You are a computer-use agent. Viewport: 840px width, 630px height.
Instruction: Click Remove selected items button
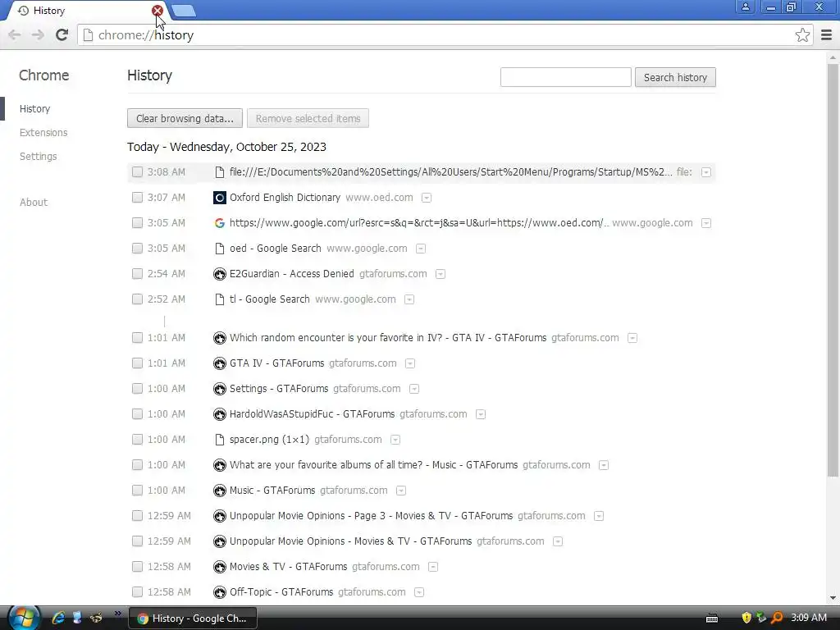click(308, 118)
